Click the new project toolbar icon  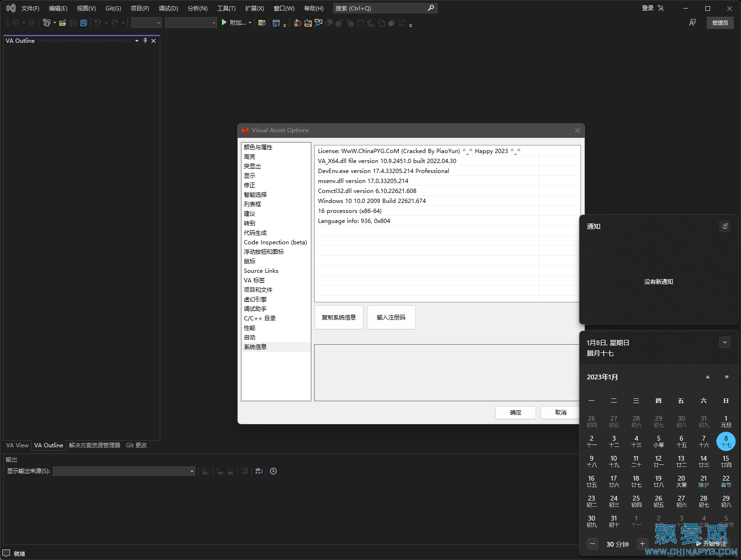tap(46, 22)
